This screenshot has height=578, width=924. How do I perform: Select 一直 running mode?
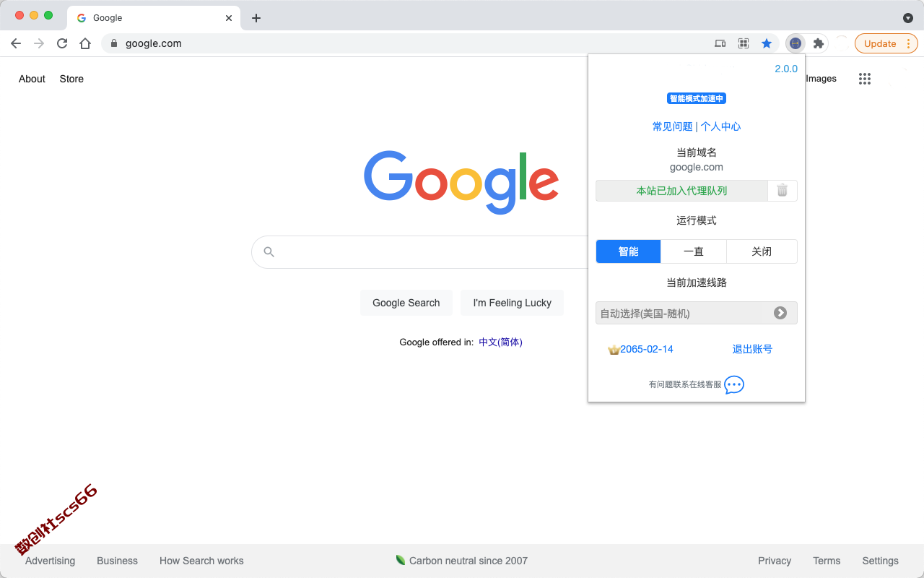coord(694,251)
